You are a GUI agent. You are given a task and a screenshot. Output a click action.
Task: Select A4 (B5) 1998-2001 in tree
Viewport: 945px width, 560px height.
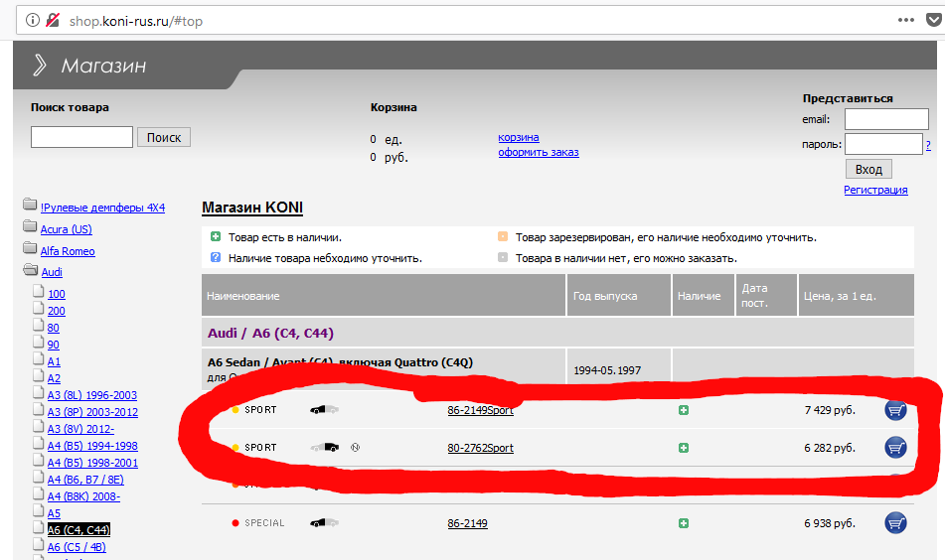(x=92, y=463)
